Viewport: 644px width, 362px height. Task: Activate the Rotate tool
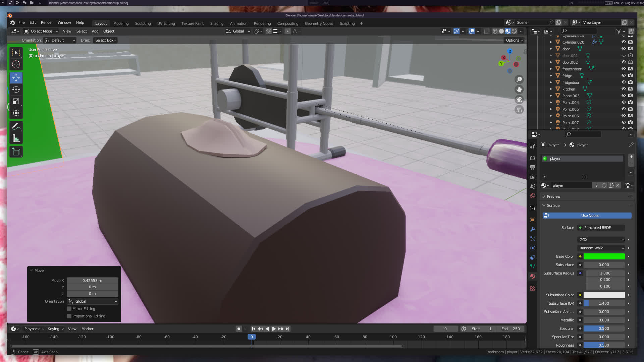click(16, 89)
